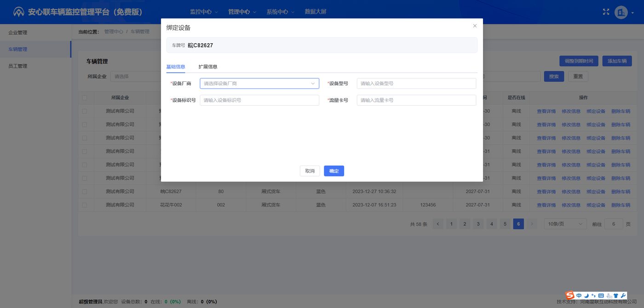Check the checkbox for the 皖C82627 row

pos(84,192)
